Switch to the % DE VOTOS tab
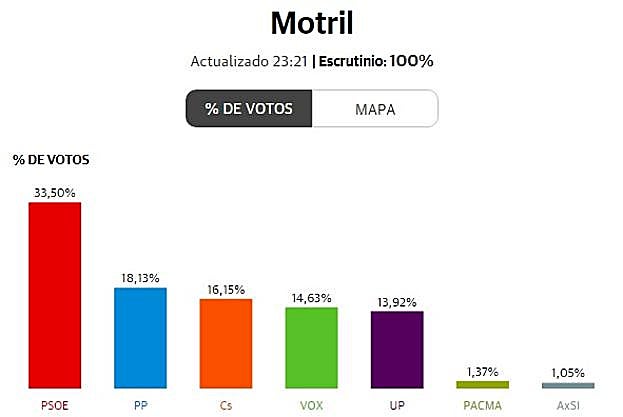The image size is (623, 417). [x=249, y=109]
